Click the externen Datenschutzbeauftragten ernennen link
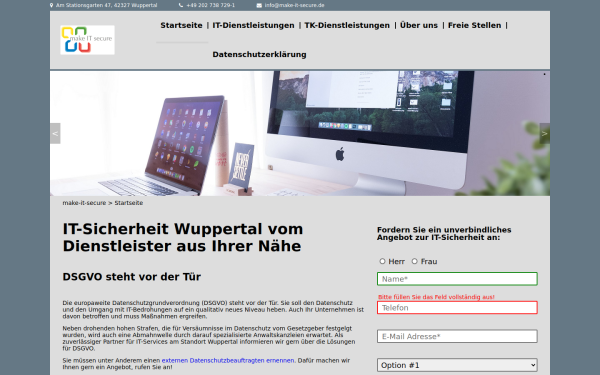600x375 pixels. click(x=228, y=360)
